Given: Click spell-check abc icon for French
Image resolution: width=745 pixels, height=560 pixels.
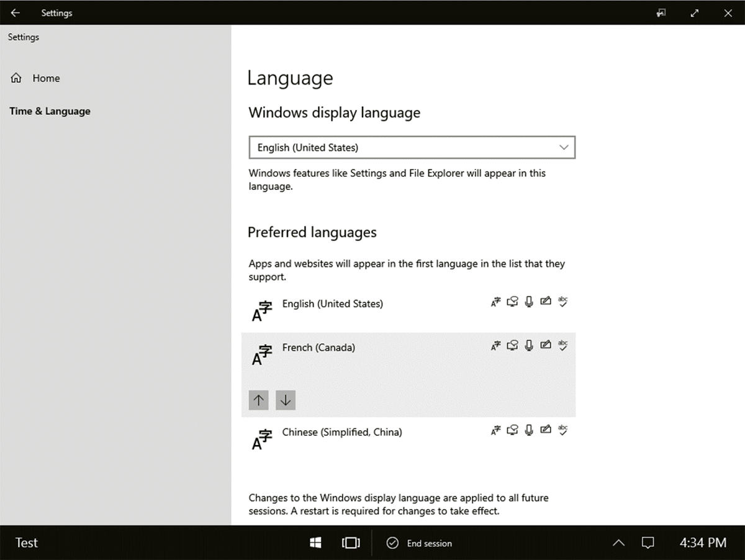Looking at the screenshot, I should point(563,345).
